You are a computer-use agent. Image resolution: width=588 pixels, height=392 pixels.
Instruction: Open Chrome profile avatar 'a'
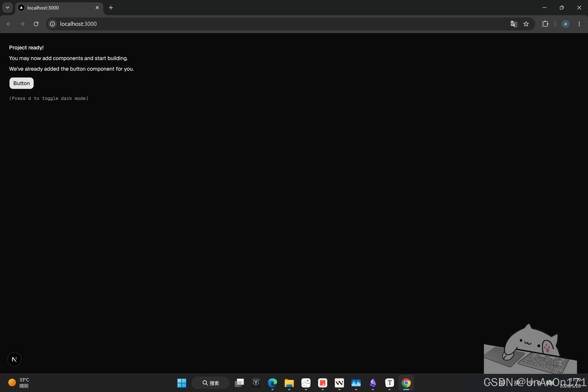(566, 24)
